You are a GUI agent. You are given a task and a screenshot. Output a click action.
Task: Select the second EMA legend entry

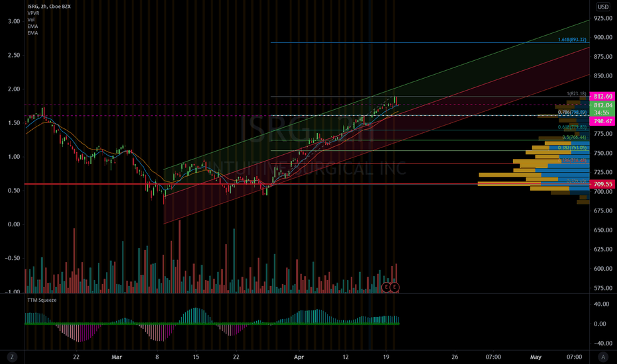(32, 33)
